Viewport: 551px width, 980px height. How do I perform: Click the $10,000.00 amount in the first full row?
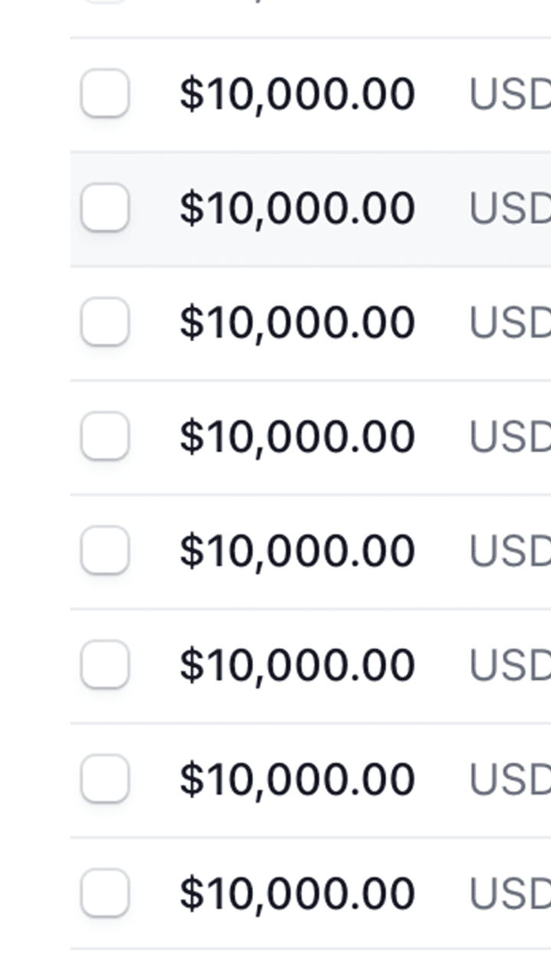coord(297,94)
